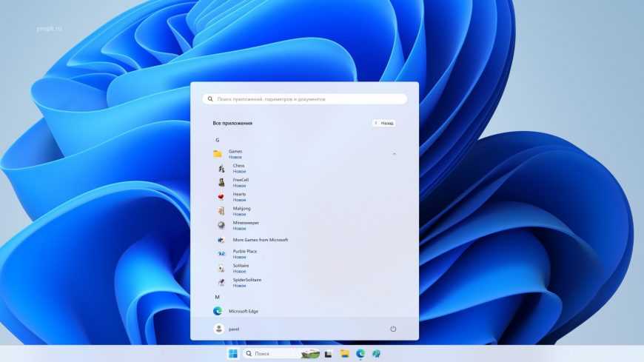
Task: Launch the Purble Place icon
Action: pos(221,254)
